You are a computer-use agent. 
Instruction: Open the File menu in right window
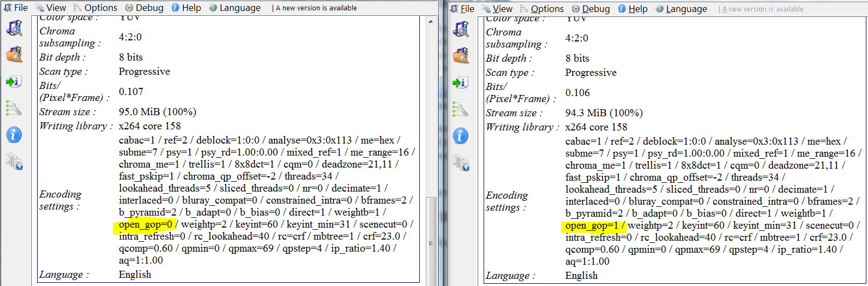[x=462, y=9]
